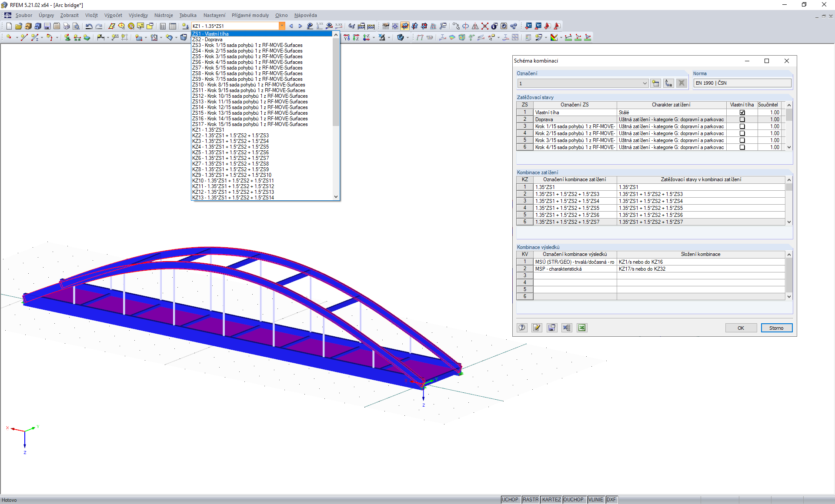Click the print icon in main toolbar

(x=66, y=27)
